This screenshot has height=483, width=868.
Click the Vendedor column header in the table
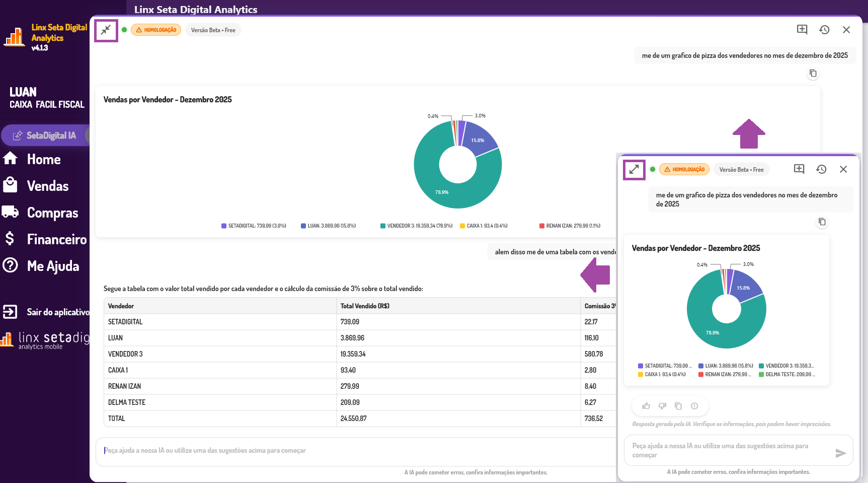[220, 306]
